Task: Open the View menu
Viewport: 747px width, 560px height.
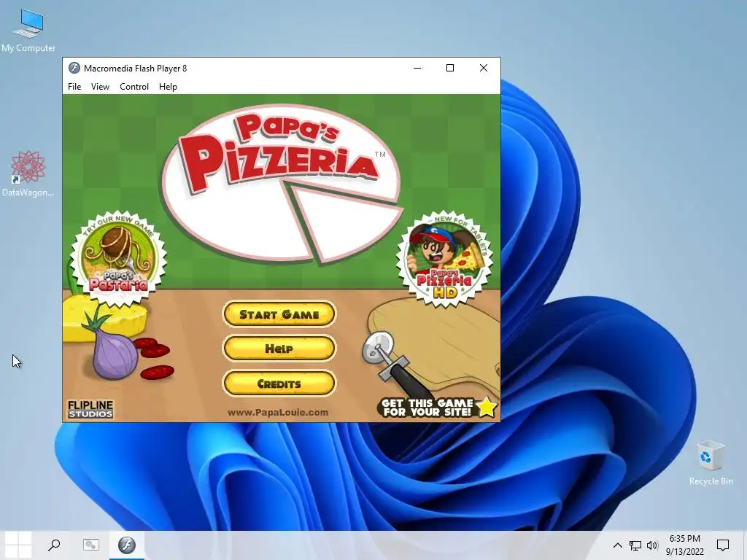Action: (x=100, y=87)
